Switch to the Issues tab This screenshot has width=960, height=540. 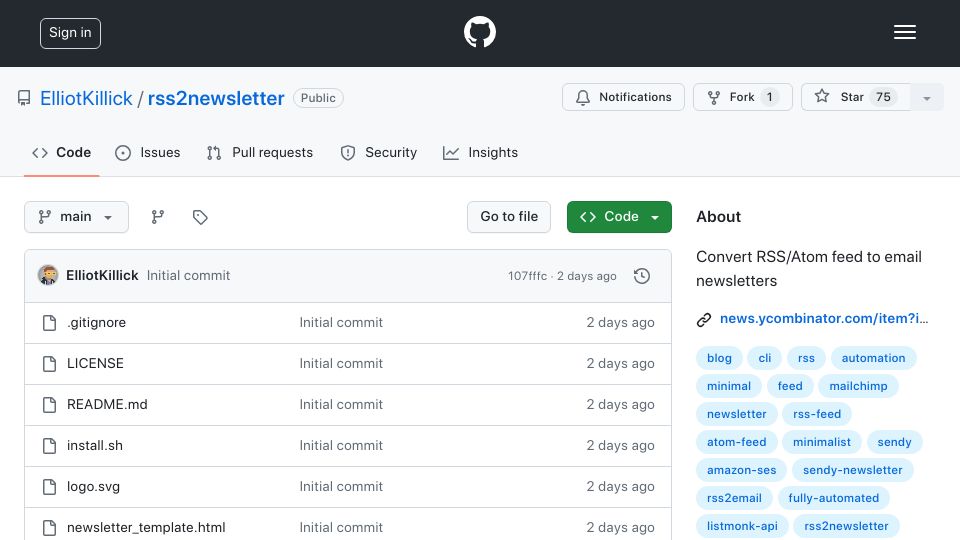coord(148,152)
